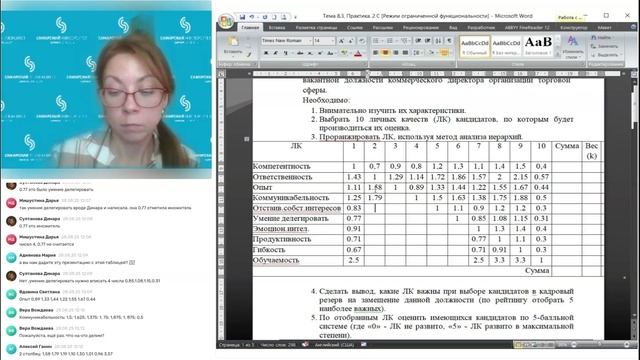The image size is (640, 360).
Task: Open the Макет table tools tab
Action: pyautogui.click(x=604, y=28)
